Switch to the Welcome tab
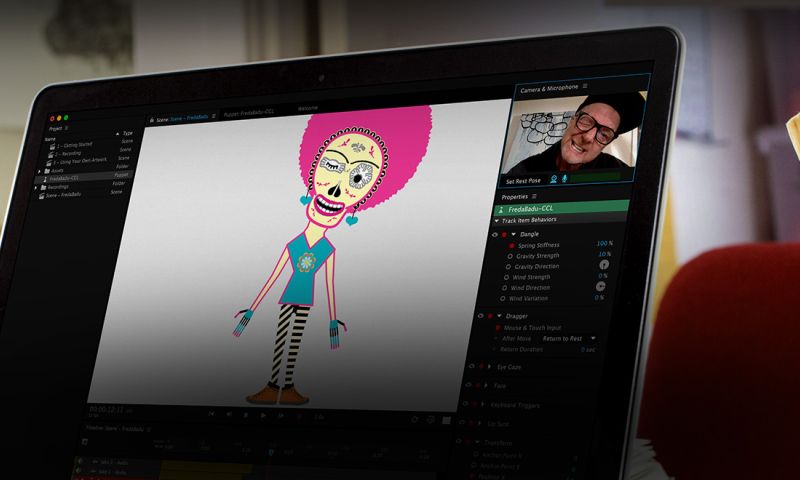 (x=308, y=108)
